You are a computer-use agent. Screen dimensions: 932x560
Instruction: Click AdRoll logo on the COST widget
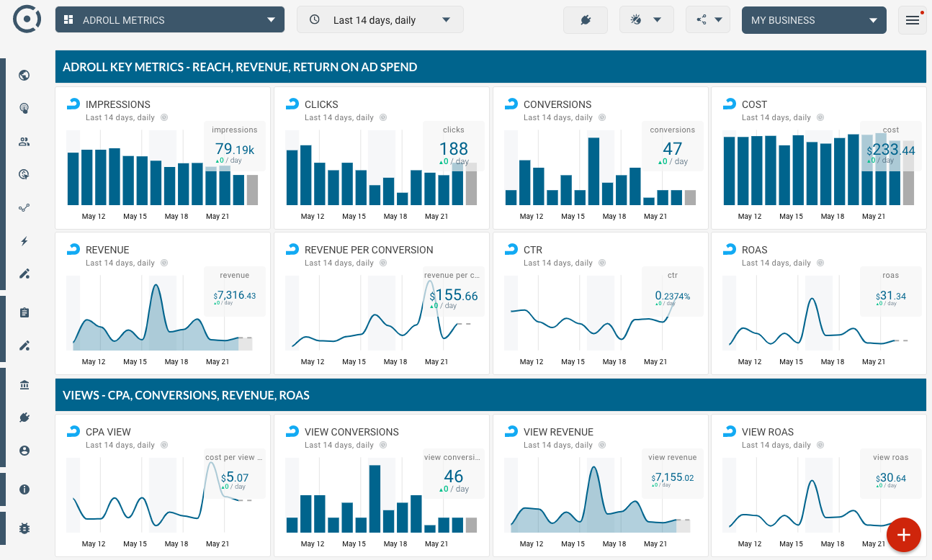(730, 104)
